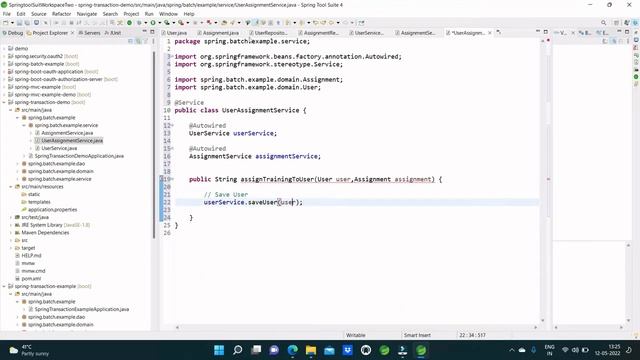
Task: Expand the Maven Dependencies node
Action: coord(11,233)
